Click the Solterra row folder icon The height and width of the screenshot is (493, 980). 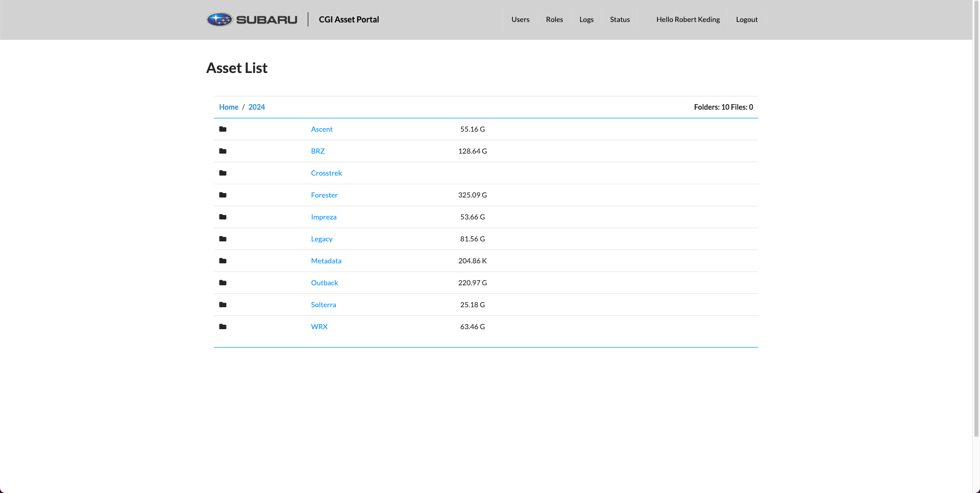click(x=223, y=305)
